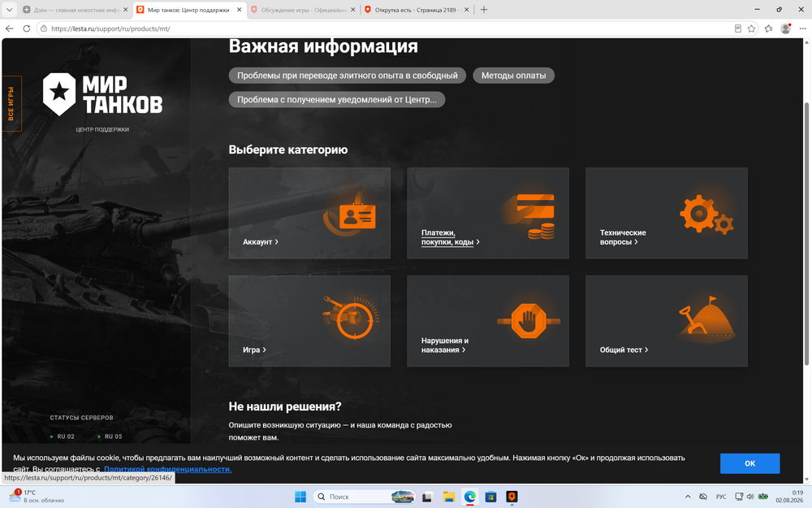Screen dimensions: 812x508
Task: Open the browser settings three-dots menu
Action: tap(802, 28)
